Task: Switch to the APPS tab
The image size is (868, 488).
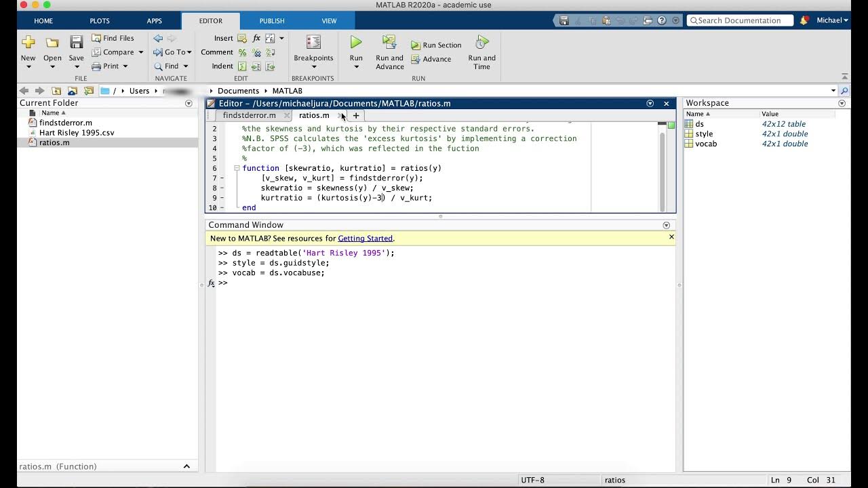Action: click(x=155, y=21)
